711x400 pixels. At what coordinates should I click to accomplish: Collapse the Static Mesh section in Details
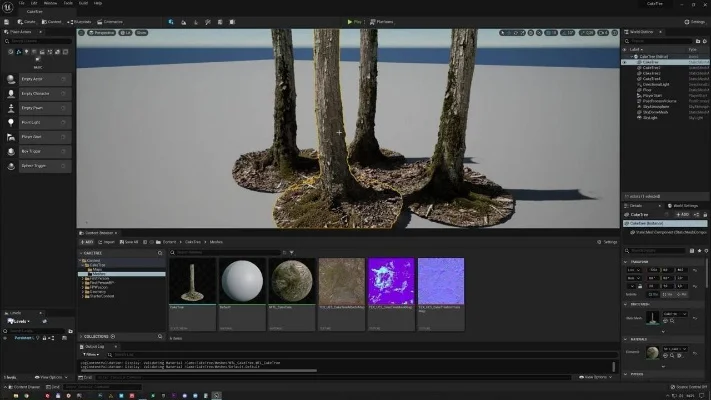click(x=626, y=304)
